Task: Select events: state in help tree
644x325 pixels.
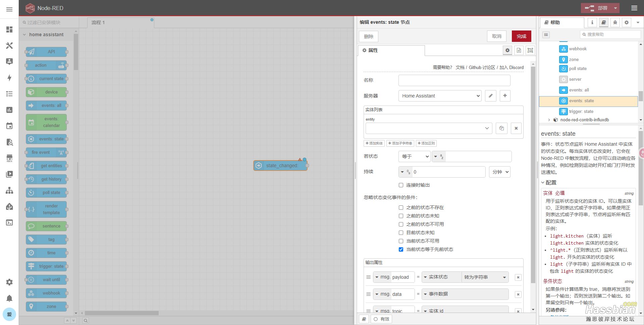Action: point(588,101)
